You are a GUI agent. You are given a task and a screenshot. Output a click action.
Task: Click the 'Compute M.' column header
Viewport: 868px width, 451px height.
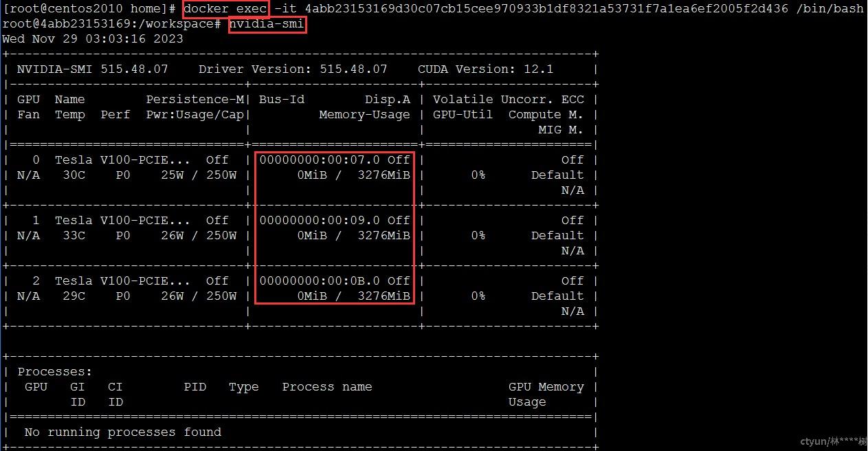coord(546,115)
